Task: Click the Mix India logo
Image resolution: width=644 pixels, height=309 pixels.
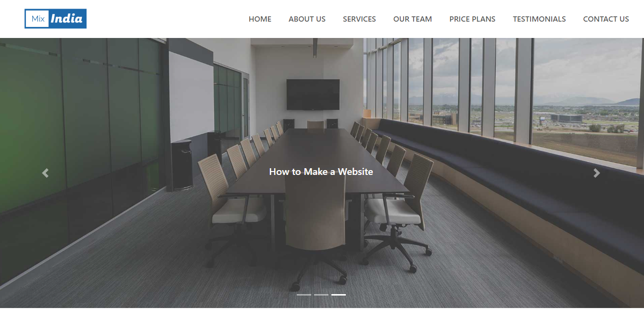Action: click(x=55, y=19)
